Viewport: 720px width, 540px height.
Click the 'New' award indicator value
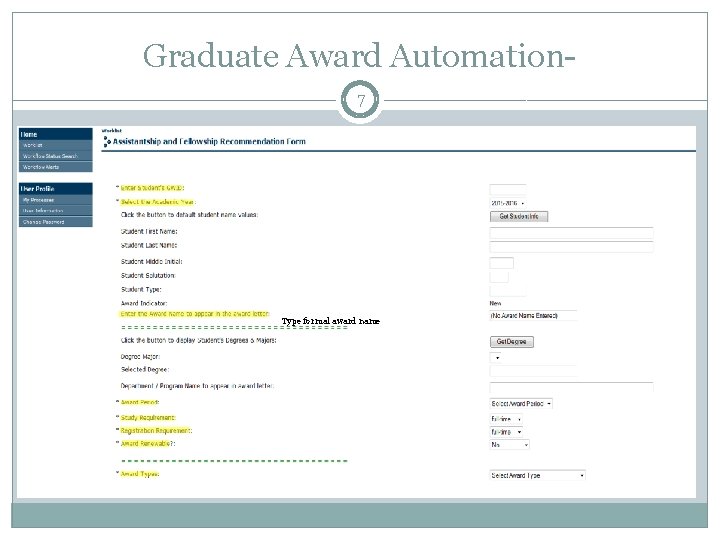(x=495, y=304)
